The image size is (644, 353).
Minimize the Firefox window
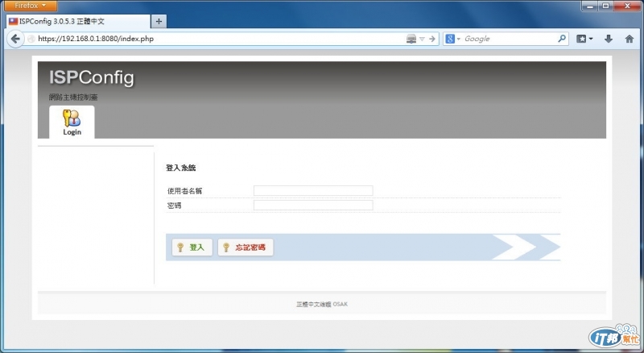pos(590,6)
